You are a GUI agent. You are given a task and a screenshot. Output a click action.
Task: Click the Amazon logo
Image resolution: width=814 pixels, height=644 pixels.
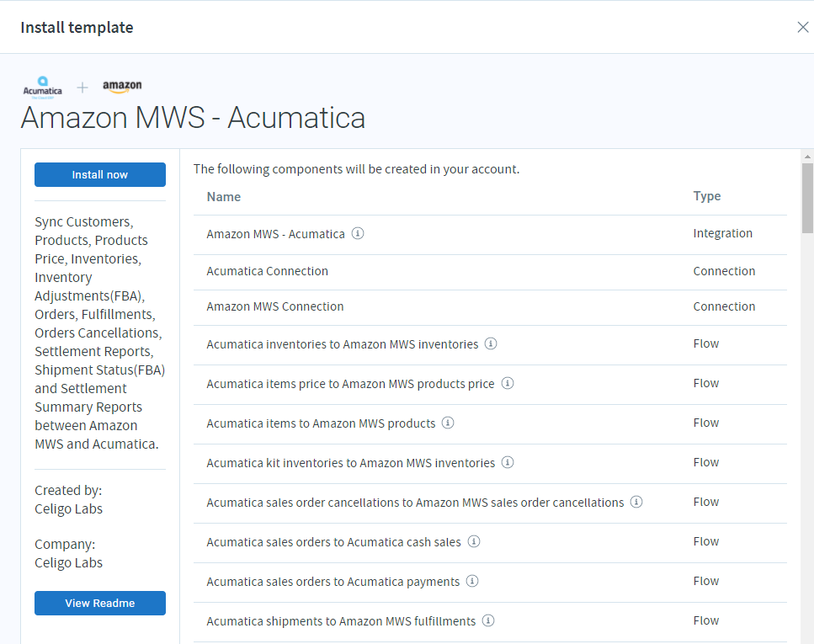(x=122, y=86)
